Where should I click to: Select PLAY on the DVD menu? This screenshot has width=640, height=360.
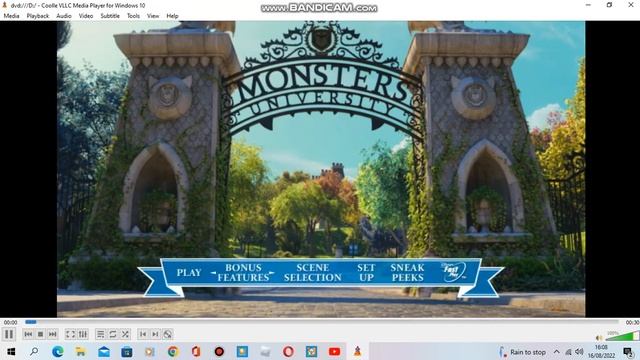189,273
